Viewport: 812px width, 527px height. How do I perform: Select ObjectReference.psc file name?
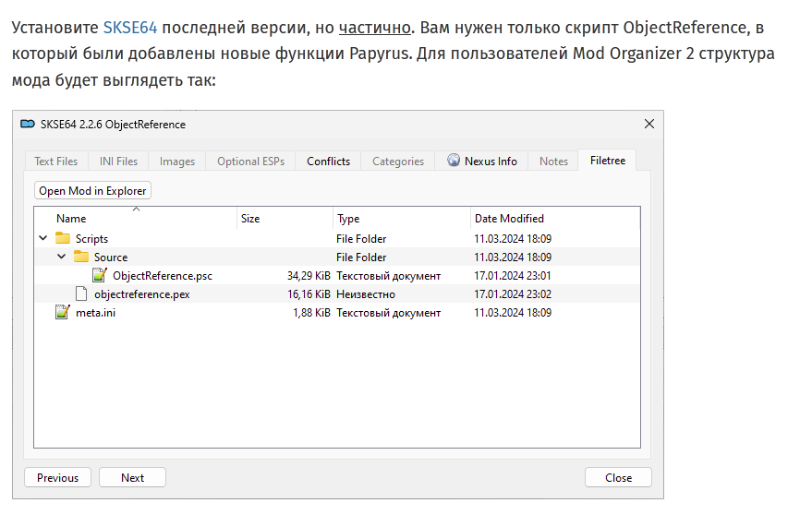[163, 276]
